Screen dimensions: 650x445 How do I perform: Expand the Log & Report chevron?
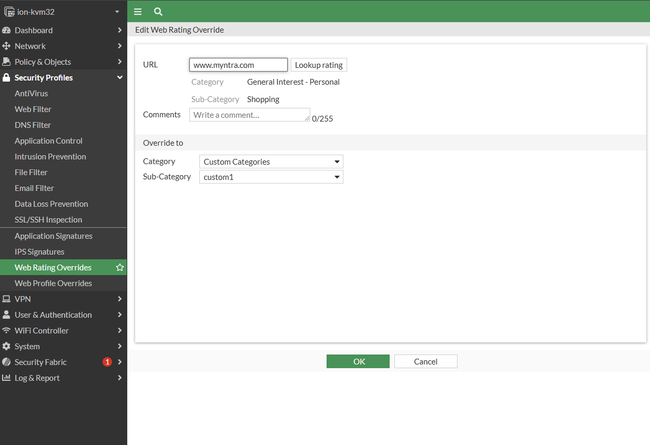pos(119,378)
